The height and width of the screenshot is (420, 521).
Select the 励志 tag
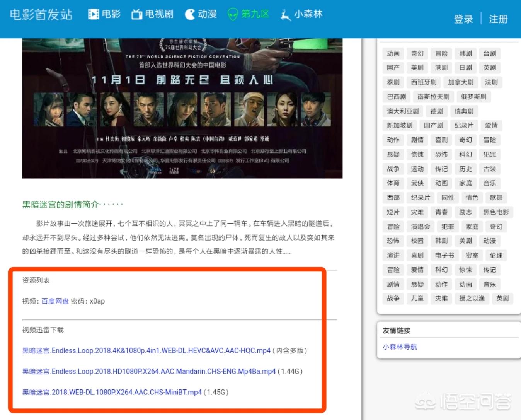(465, 212)
